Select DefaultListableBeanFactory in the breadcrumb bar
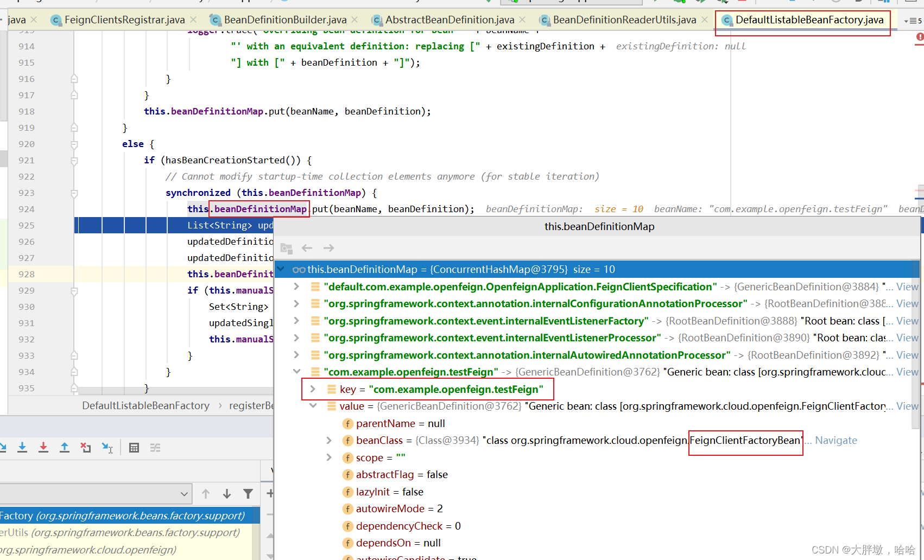This screenshot has width=924, height=560. point(145,405)
